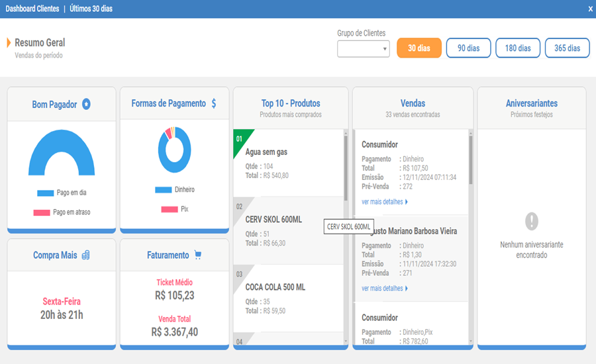Click the coins icon next to Compra Mais
Image resolution: width=596 pixels, height=364 pixels.
[x=86, y=255]
